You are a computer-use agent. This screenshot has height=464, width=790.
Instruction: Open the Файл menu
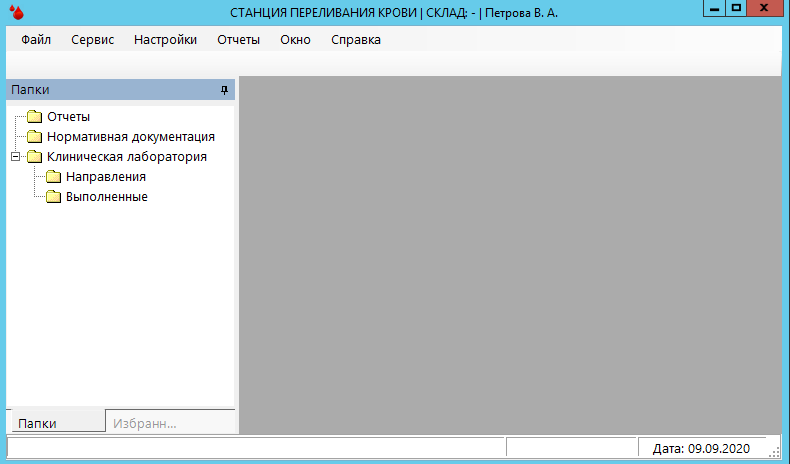pyautogui.click(x=36, y=40)
